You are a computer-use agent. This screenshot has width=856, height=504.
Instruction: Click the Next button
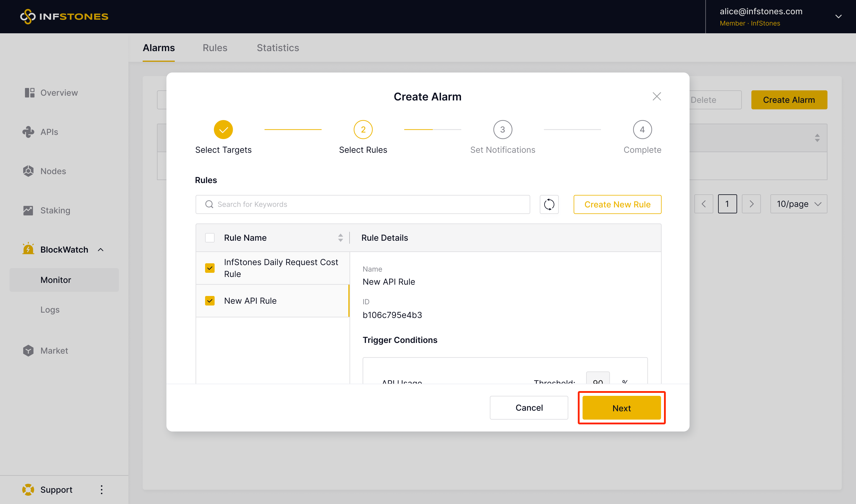coord(621,408)
